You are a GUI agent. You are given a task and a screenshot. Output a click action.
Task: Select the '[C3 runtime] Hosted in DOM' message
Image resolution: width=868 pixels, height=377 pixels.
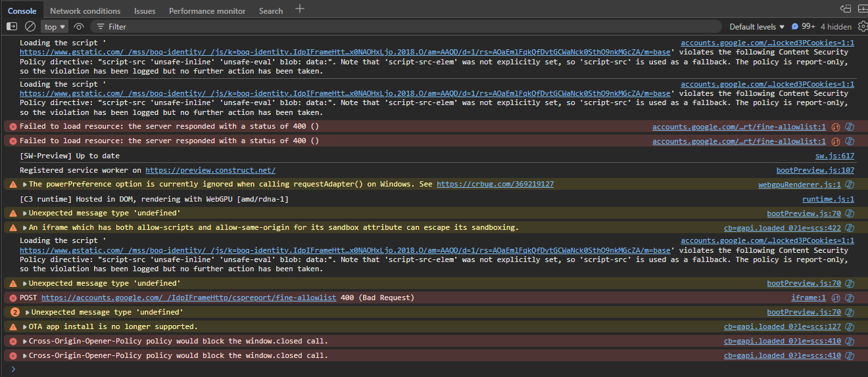[155, 199]
